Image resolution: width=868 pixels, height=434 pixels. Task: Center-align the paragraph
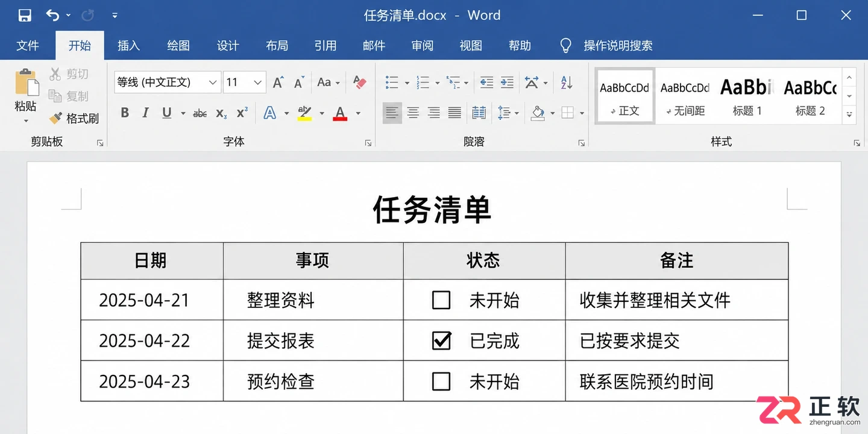pyautogui.click(x=413, y=113)
